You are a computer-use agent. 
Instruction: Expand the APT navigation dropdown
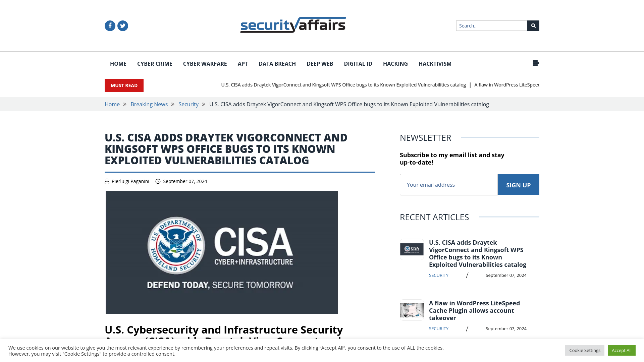[243, 63]
